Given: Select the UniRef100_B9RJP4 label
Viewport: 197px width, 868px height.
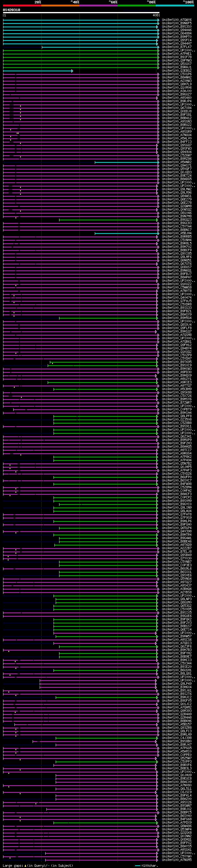Looking at the screenshot, I should click(x=177, y=101).
